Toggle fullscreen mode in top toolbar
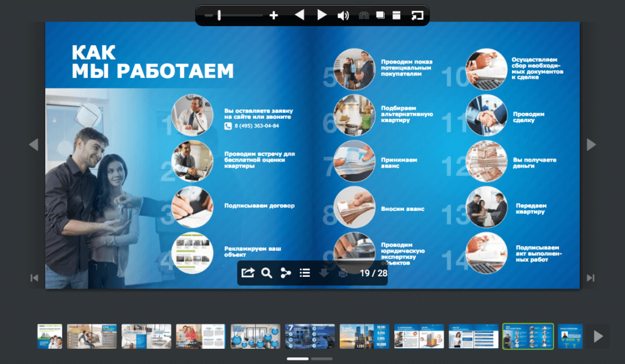625x364 pixels. click(417, 15)
